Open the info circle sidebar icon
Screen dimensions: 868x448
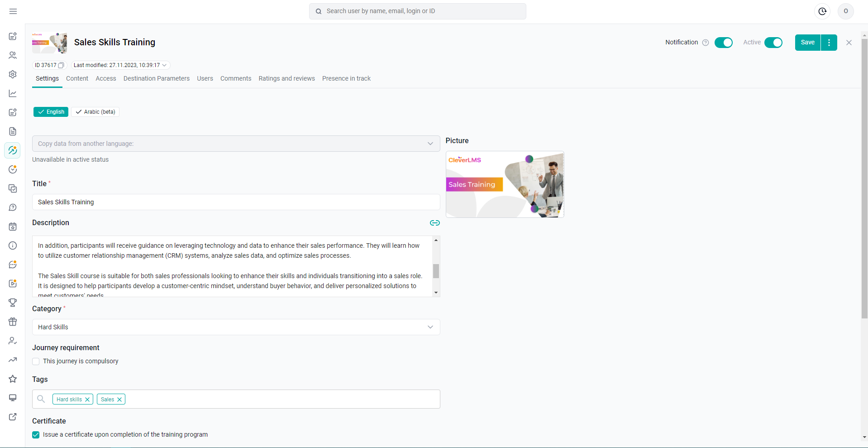(13, 246)
